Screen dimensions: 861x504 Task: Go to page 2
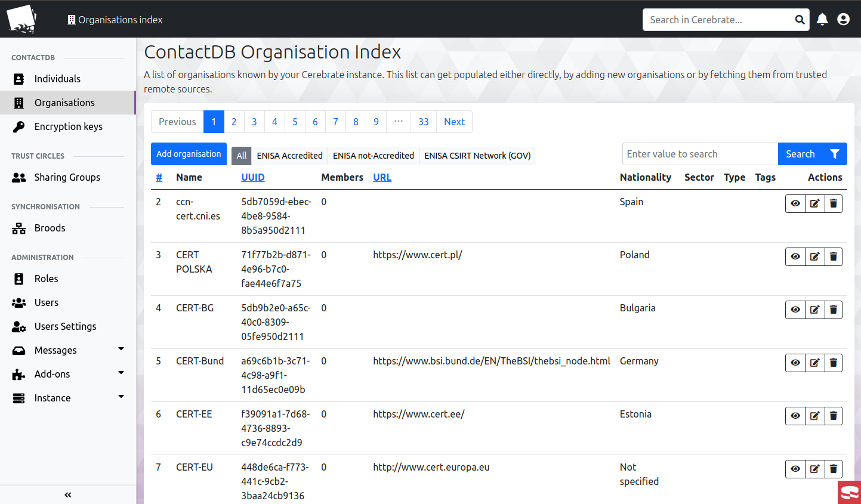tap(234, 122)
